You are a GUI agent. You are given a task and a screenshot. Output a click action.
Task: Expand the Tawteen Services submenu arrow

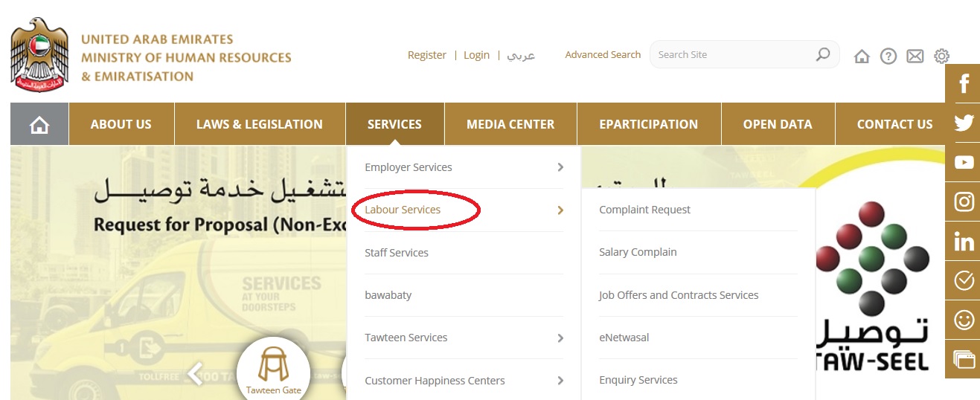[560, 338]
